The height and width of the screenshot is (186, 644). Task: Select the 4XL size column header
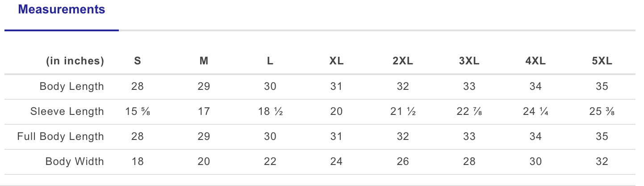click(x=535, y=61)
